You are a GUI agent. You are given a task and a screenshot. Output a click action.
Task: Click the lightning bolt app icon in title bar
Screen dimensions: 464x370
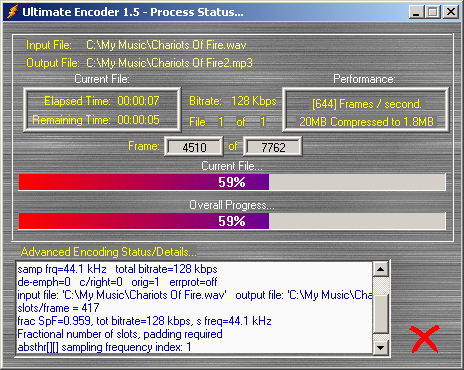[x=12, y=12]
